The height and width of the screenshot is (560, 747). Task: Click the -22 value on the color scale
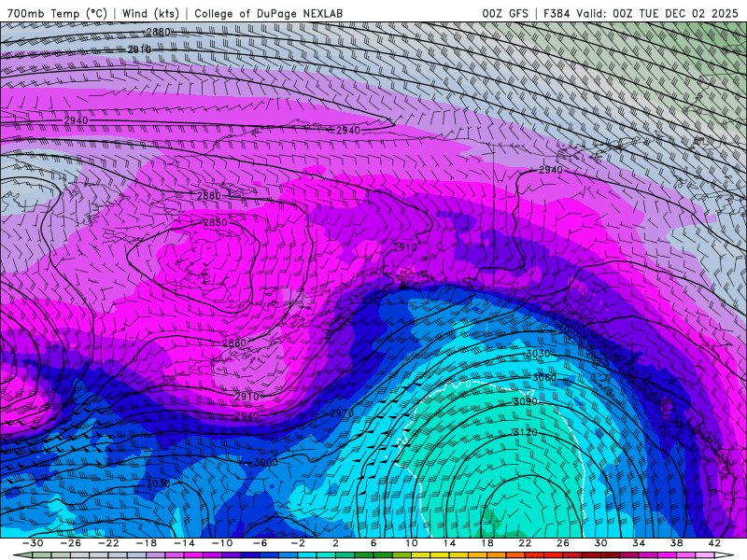(x=108, y=543)
